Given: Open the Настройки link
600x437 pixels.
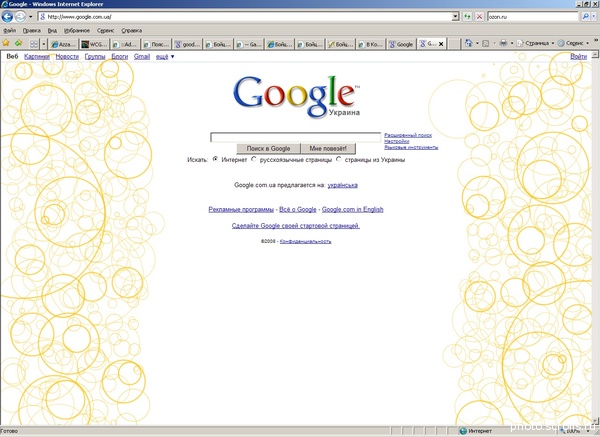Looking at the screenshot, I should pyautogui.click(x=396, y=141).
